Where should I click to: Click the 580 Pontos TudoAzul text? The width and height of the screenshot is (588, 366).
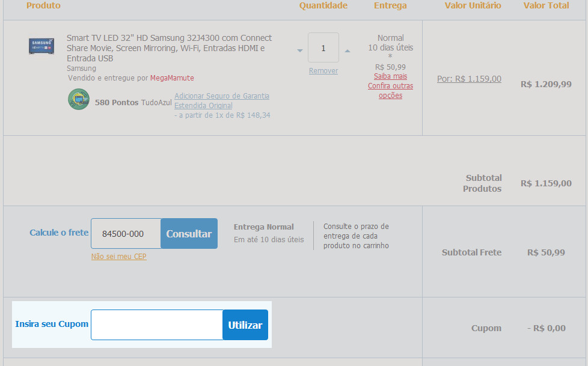point(133,102)
